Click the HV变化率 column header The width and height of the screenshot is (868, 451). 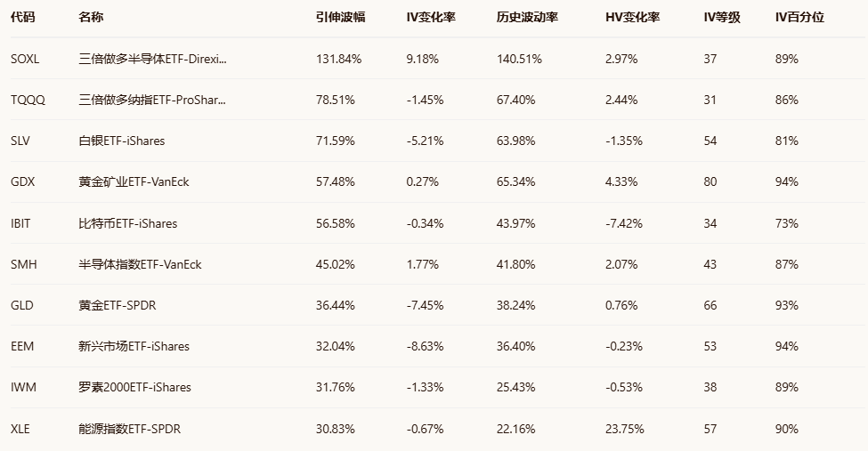(x=632, y=17)
